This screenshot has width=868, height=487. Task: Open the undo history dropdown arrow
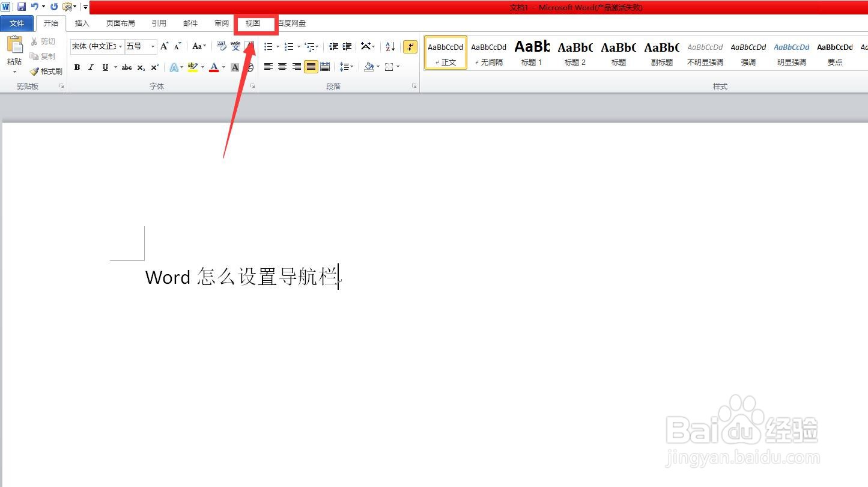[43, 7]
